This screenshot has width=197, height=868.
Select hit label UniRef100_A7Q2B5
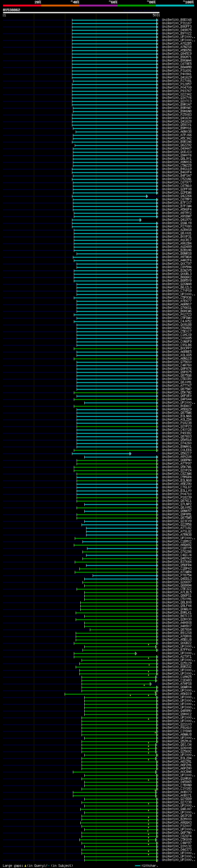pos(177,43)
